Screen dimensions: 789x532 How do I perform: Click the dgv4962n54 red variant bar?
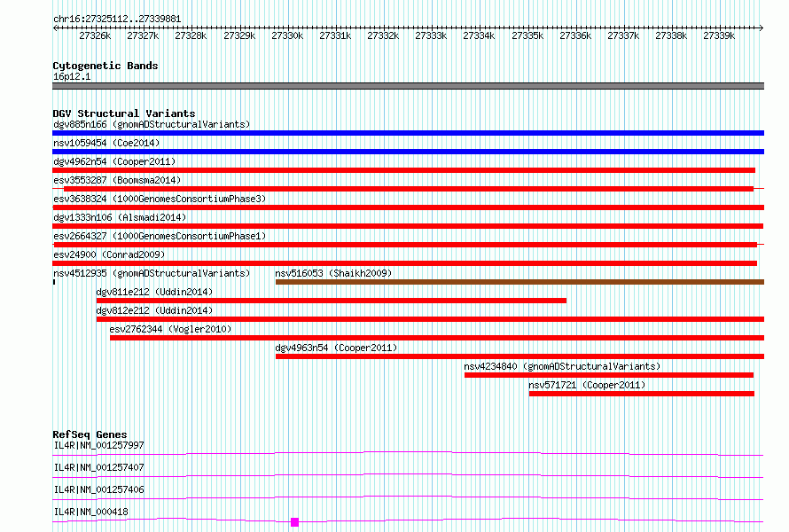(403, 170)
